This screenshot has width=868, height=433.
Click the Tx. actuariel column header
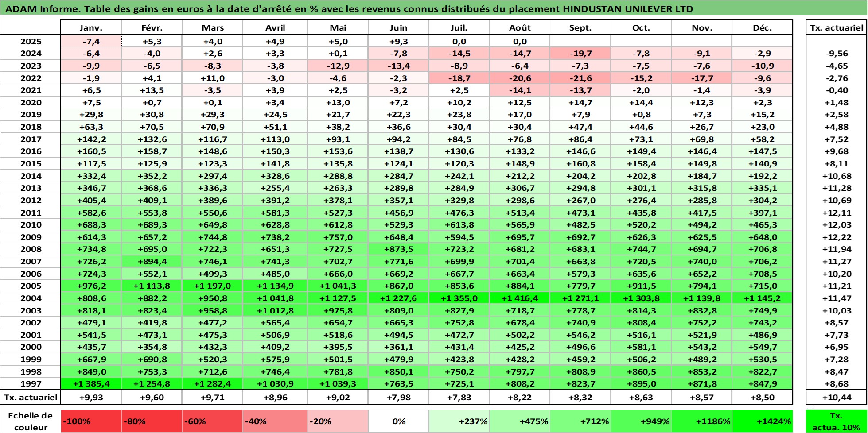(x=837, y=27)
